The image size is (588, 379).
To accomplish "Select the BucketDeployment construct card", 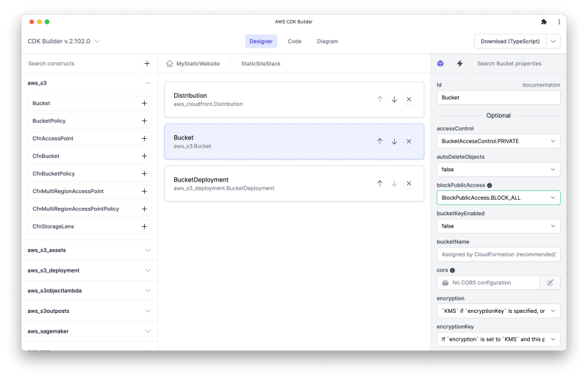I will point(294,184).
